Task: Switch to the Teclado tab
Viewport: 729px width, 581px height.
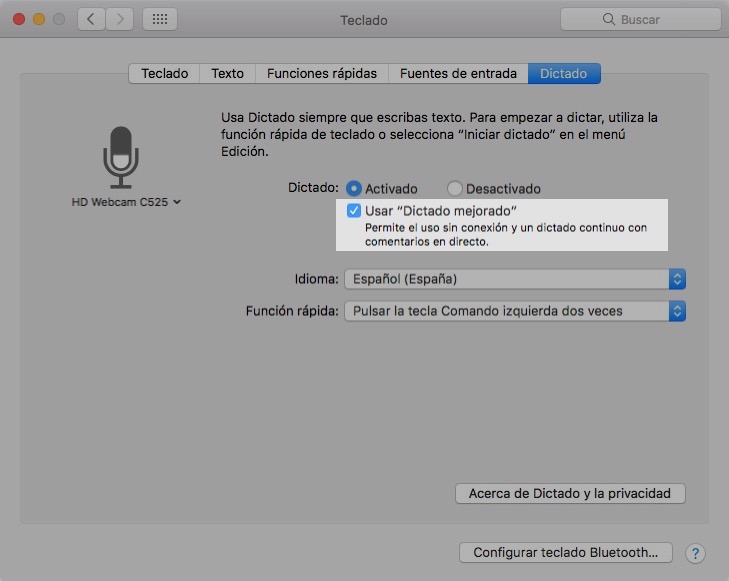Action: [x=165, y=73]
